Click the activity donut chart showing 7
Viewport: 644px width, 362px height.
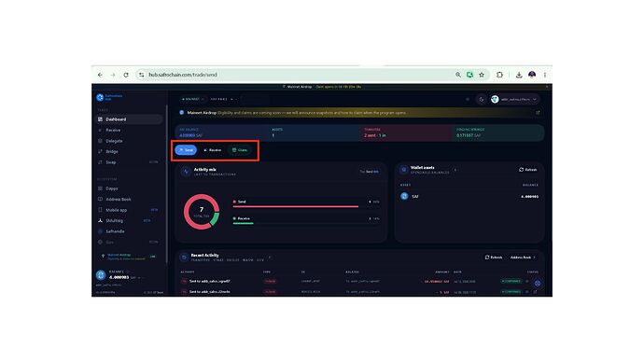click(x=202, y=212)
